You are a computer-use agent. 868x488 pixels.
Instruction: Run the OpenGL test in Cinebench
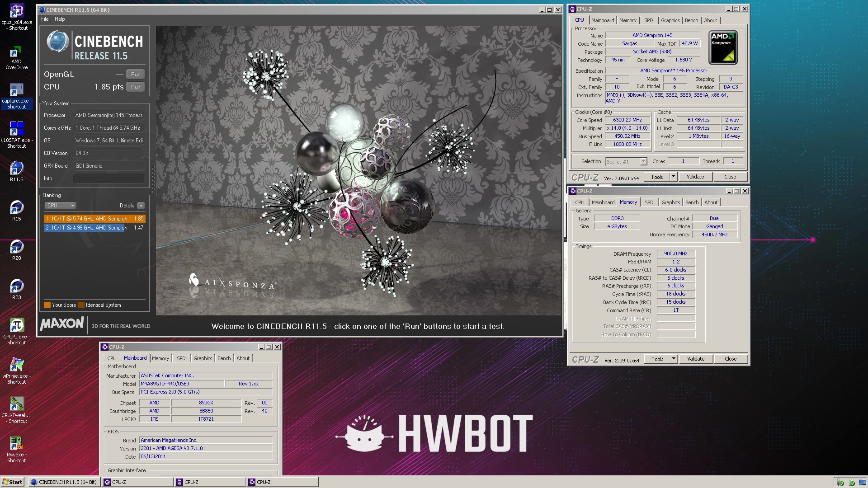coord(136,75)
